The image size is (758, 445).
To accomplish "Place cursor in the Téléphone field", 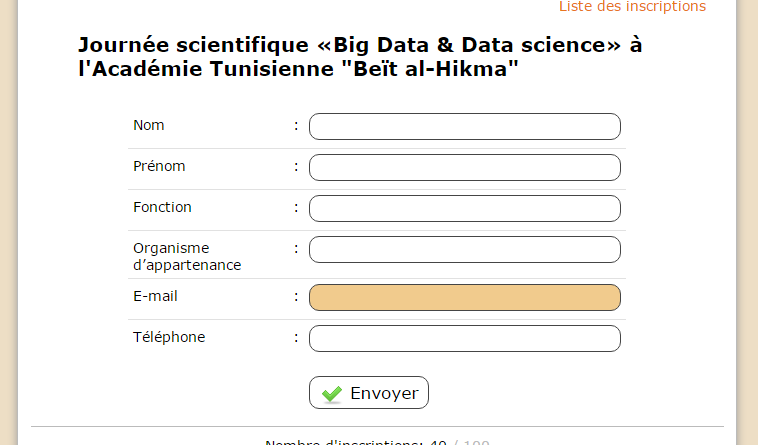I will pos(465,339).
